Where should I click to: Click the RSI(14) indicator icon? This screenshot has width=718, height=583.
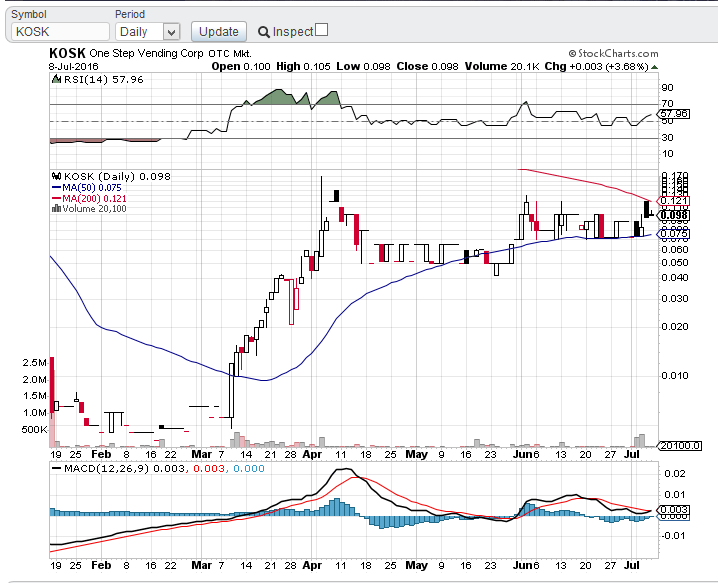tap(56, 79)
